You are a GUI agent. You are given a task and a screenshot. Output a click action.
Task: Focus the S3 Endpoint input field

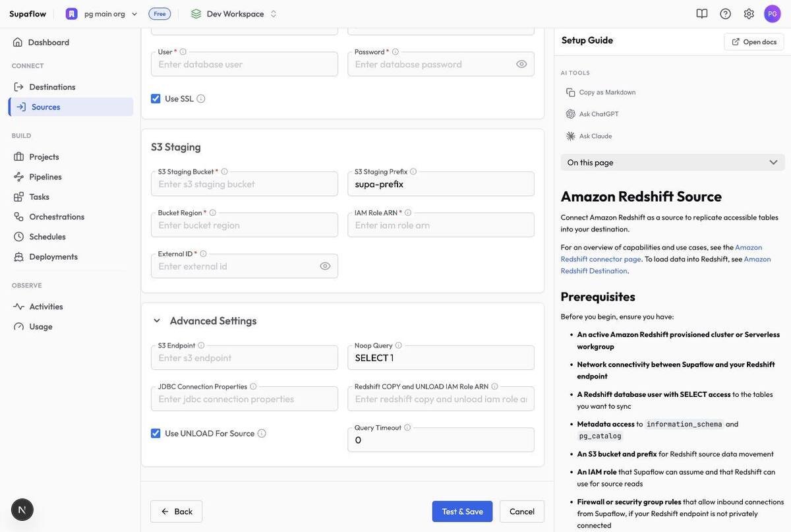(x=245, y=358)
